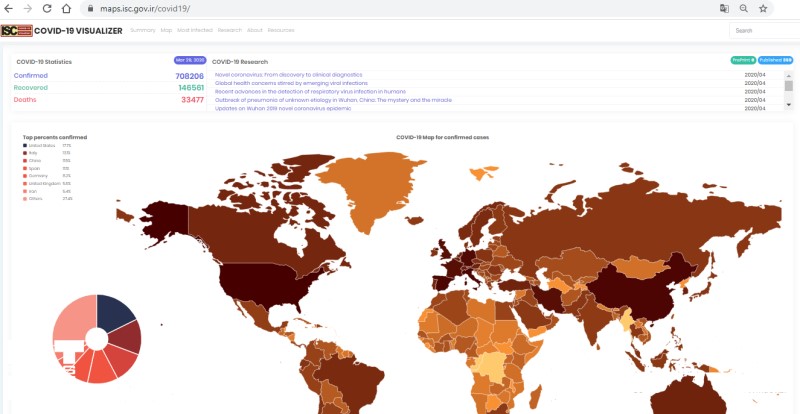Open the Most Infected navigation item
800x414 pixels.
click(x=195, y=31)
